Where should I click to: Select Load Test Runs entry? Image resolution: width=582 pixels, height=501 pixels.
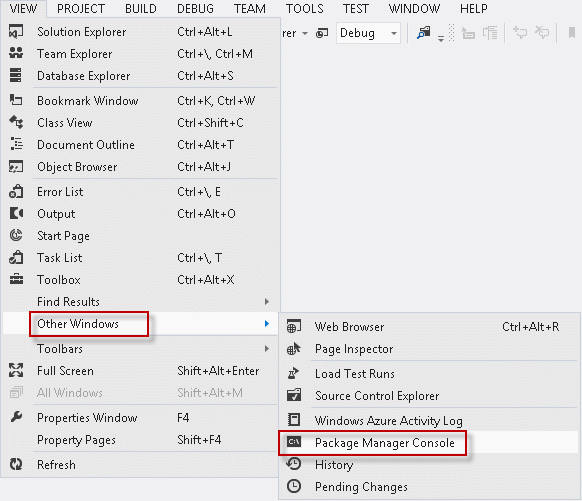click(429, 374)
